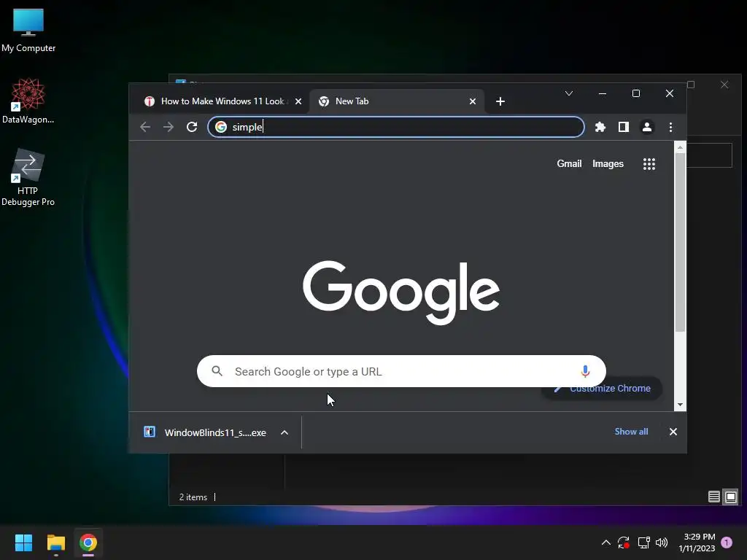The image size is (747, 560).
Task: Click Chrome's forward navigation arrow
Action: [169, 127]
